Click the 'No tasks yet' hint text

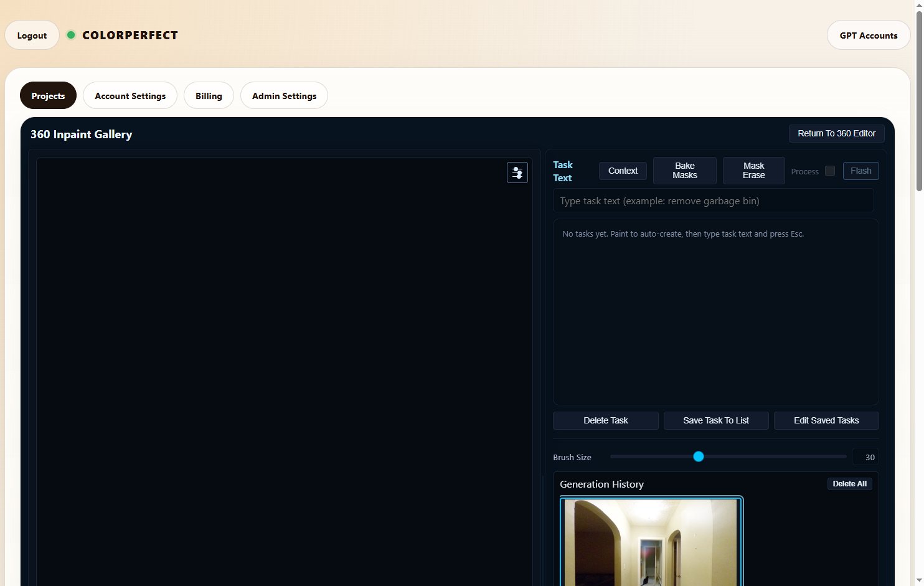(683, 234)
